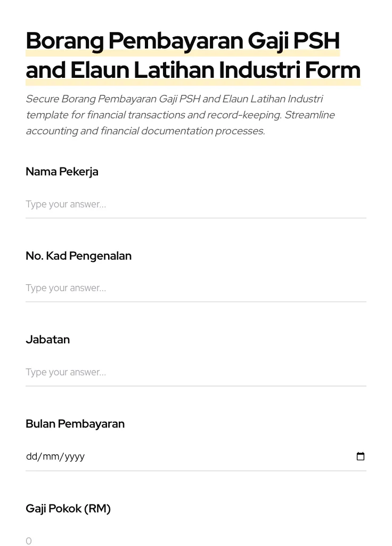The height and width of the screenshot is (546, 392).
Task: Click the Gaji Pokok (RM) heading
Action: coord(68,509)
